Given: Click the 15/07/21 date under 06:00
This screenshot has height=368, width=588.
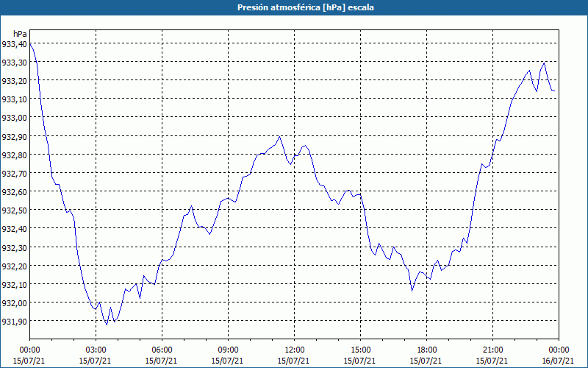Looking at the screenshot, I should pyautogui.click(x=161, y=361).
